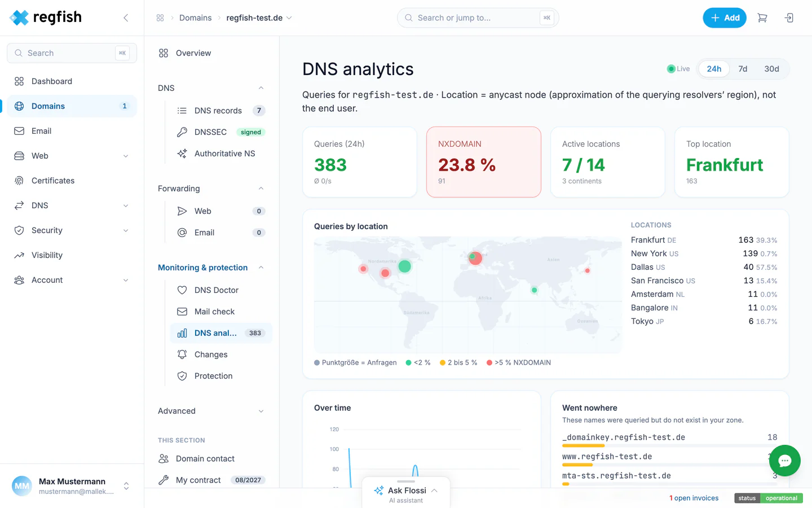Toggle the Live indicator
This screenshot has width=812, height=508.
tap(678, 69)
